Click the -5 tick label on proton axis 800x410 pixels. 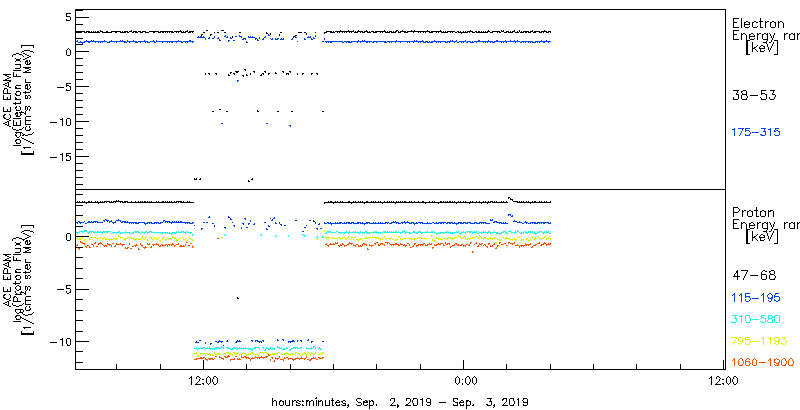(65, 289)
